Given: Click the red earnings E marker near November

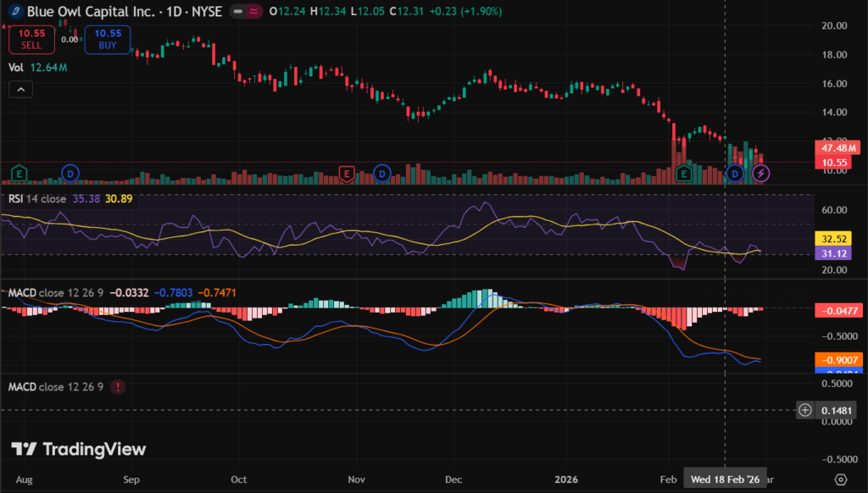Looking at the screenshot, I should pyautogui.click(x=346, y=174).
